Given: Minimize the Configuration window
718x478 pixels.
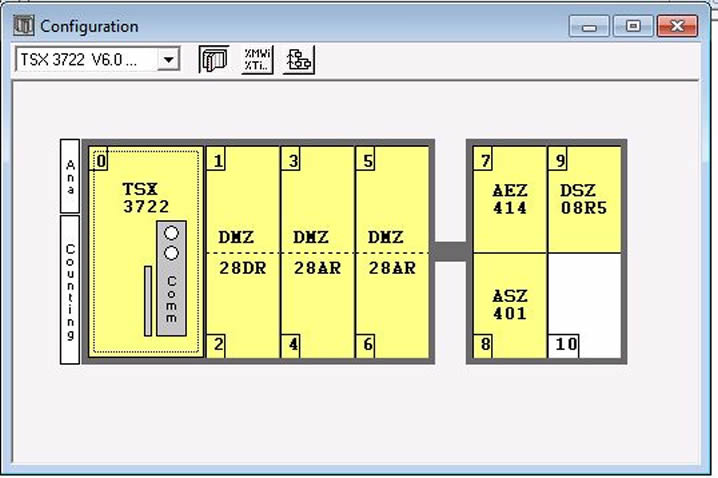Looking at the screenshot, I should (x=589, y=26).
